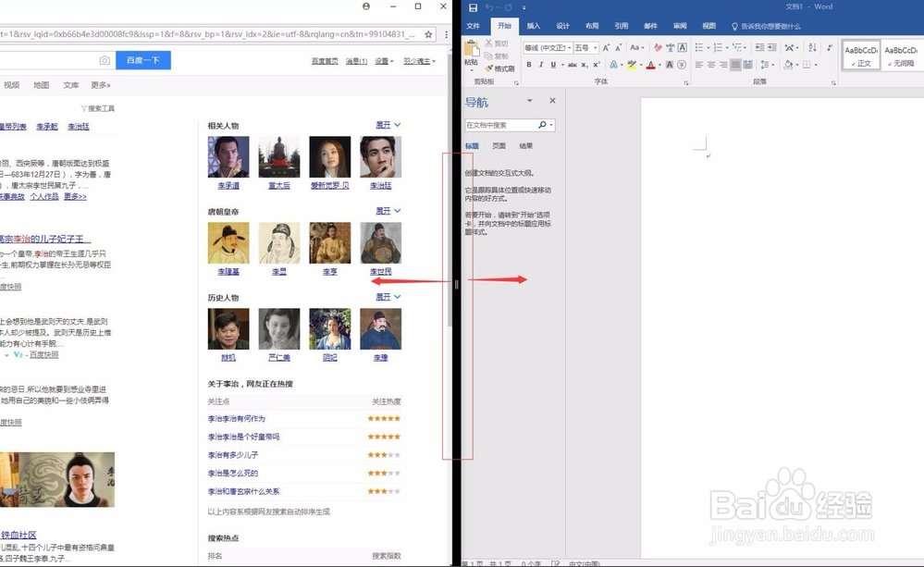The width and height of the screenshot is (924, 567).
Task: Expand the 相关人物 section with 展开
Action: [x=388, y=125]
